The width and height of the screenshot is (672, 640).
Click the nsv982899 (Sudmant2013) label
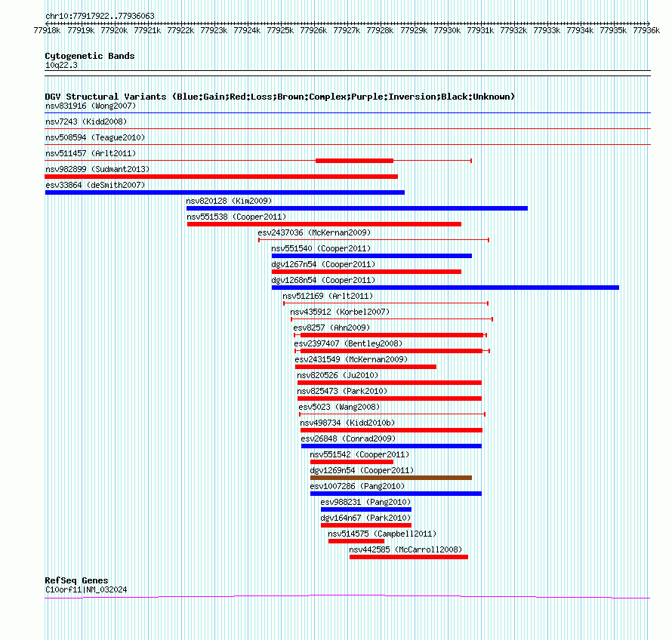(97, 169)
